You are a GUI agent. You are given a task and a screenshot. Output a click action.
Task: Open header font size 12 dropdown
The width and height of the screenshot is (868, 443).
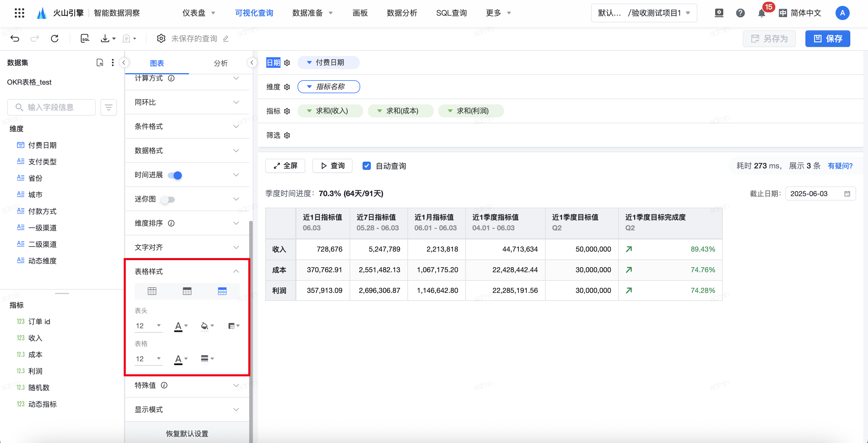click(x=149, y=326)
